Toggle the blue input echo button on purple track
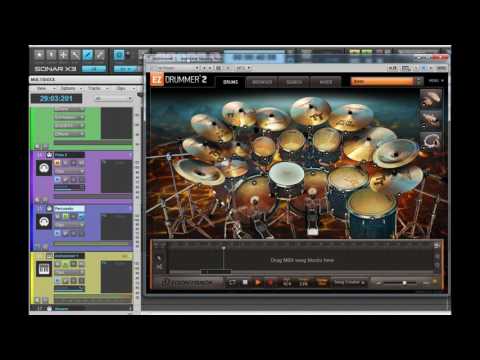 pos(58,179)
